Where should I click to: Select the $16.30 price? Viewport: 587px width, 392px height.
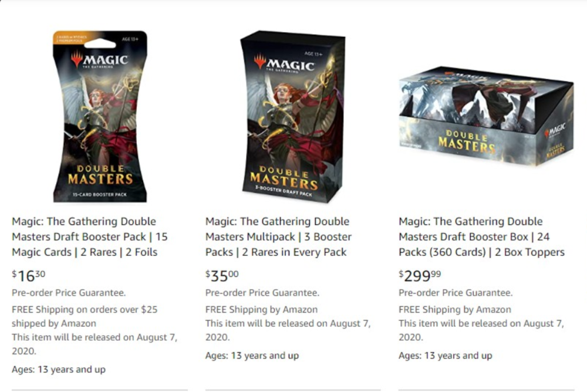pyautogui.click(x=28, y=276)
